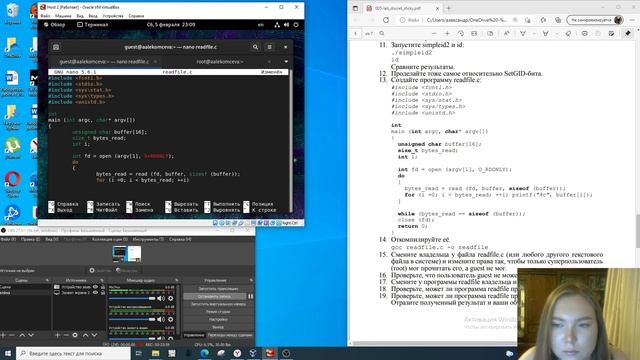
Task: Move OBS source up
Action: point(85,335)
